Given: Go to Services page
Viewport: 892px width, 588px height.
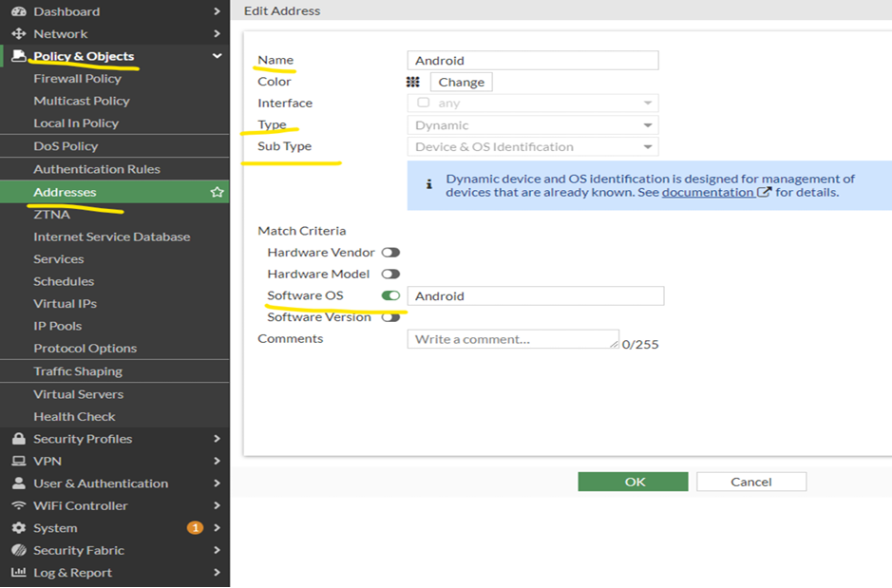Looking at the screenshot, I should [59, 258].
